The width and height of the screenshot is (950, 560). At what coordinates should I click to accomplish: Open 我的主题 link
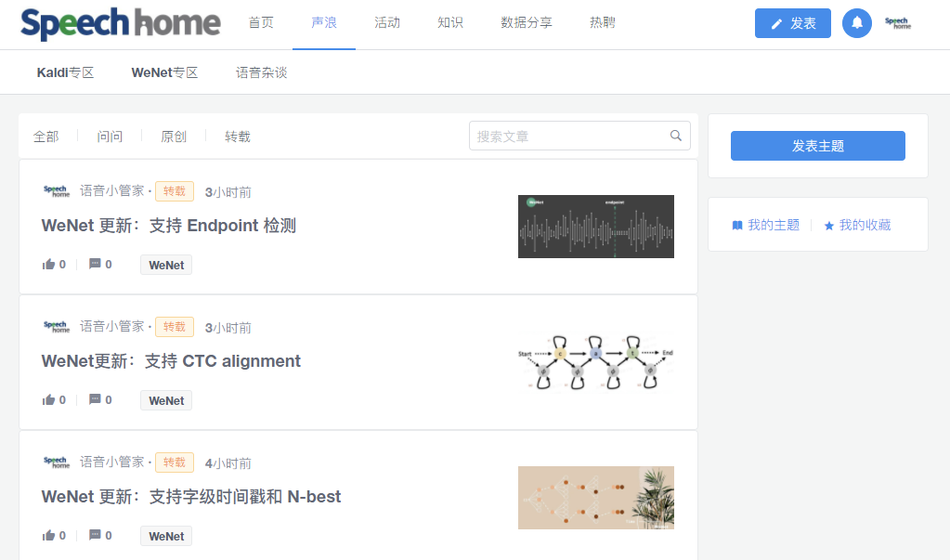(x=766, y=226)
